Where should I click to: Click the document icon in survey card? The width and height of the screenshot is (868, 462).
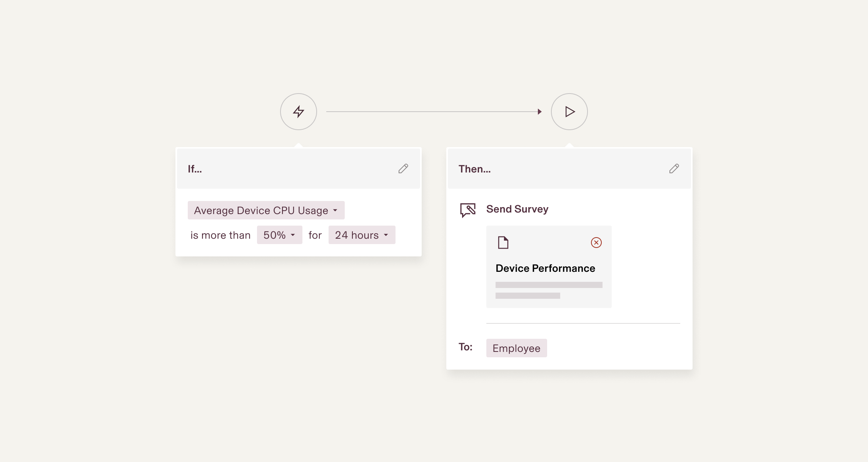[503, 243]
